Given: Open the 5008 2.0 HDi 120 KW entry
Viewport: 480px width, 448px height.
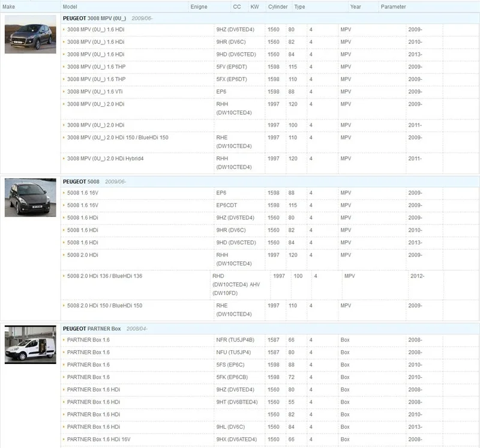Looking at the screenshot, I should pos(83,255).
